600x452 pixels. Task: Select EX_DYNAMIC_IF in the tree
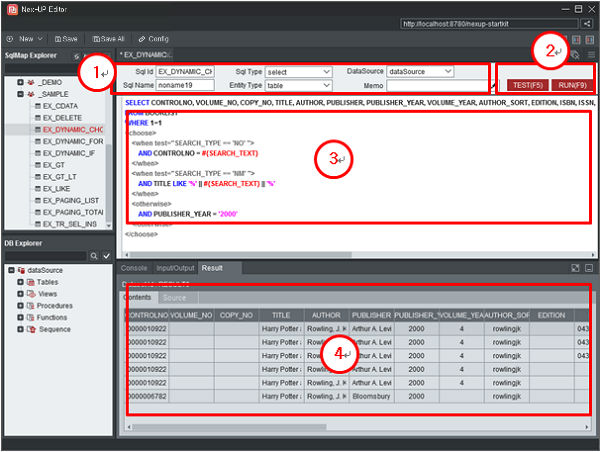pyautogui.click(x=69, y=153)
